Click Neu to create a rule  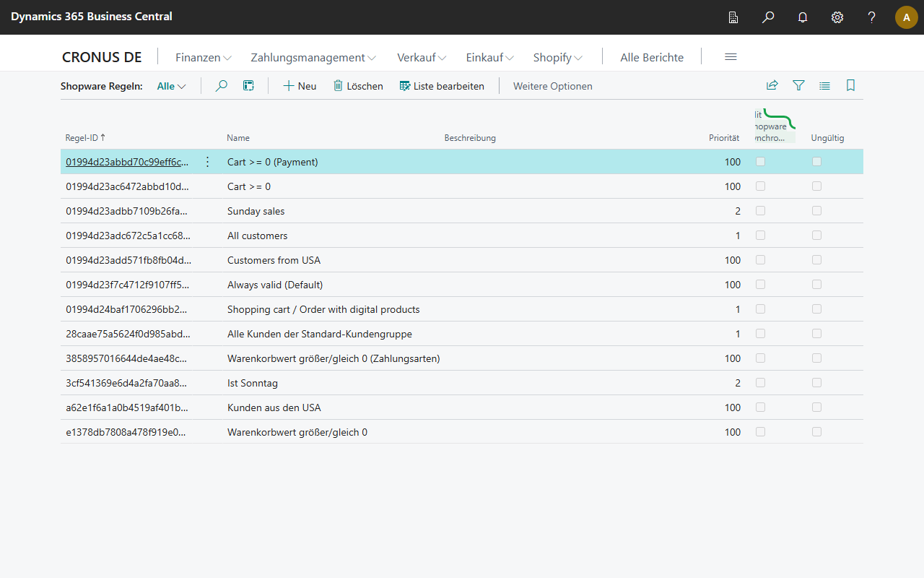pos(300,86)
